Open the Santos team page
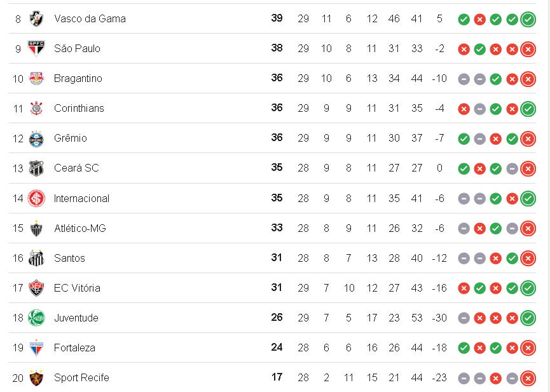550x392 pixels. click(69, 258)
